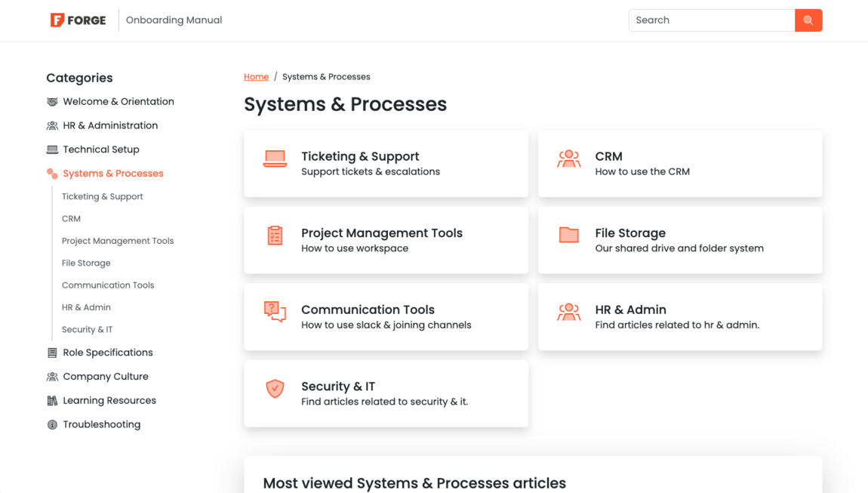868x493 pixels.
Task: Select the shield icon on Security & IT card
Action: pos(275,389)
